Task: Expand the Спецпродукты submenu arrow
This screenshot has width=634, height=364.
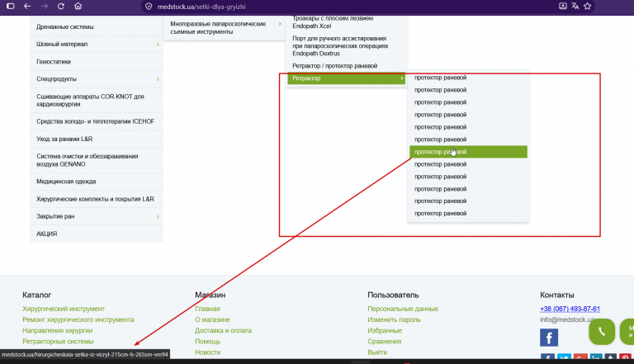Action: [x=158, y=79]
